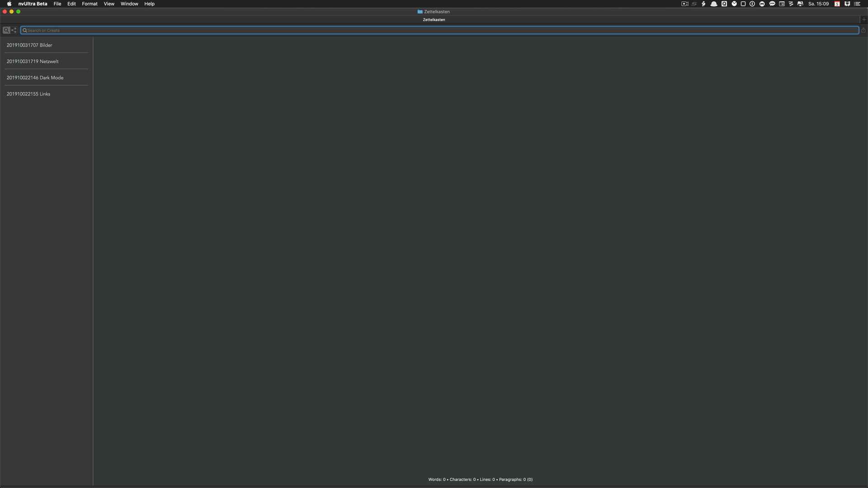
Task: Open note 201910031707 Bilder
Action: coord(29,45)
